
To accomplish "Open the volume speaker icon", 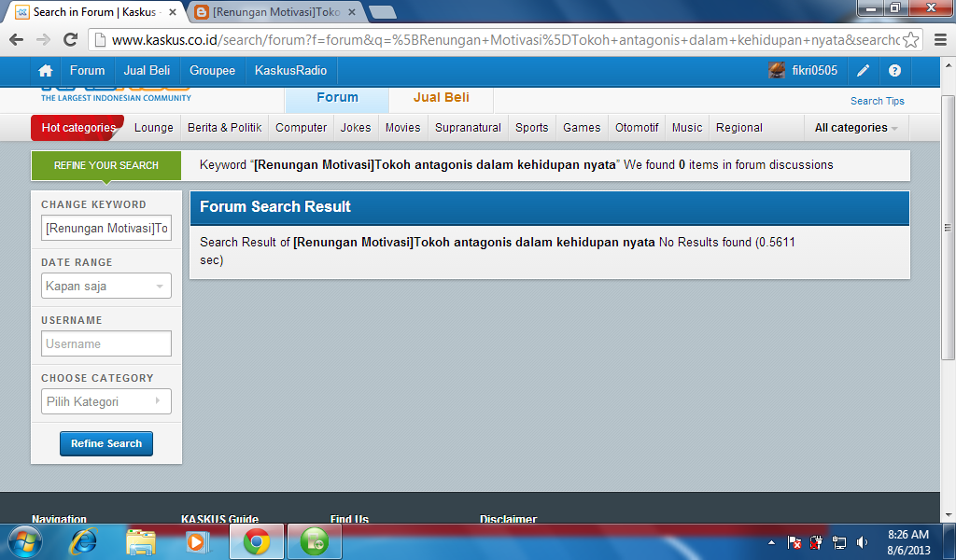I will pos(862,542).
